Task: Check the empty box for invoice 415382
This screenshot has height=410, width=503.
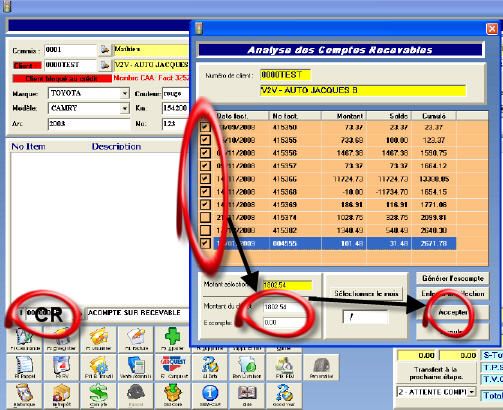Action: click(205, 230)
